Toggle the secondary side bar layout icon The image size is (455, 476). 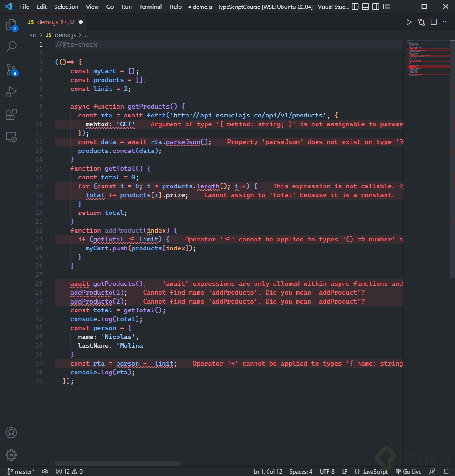click(376, 7)
